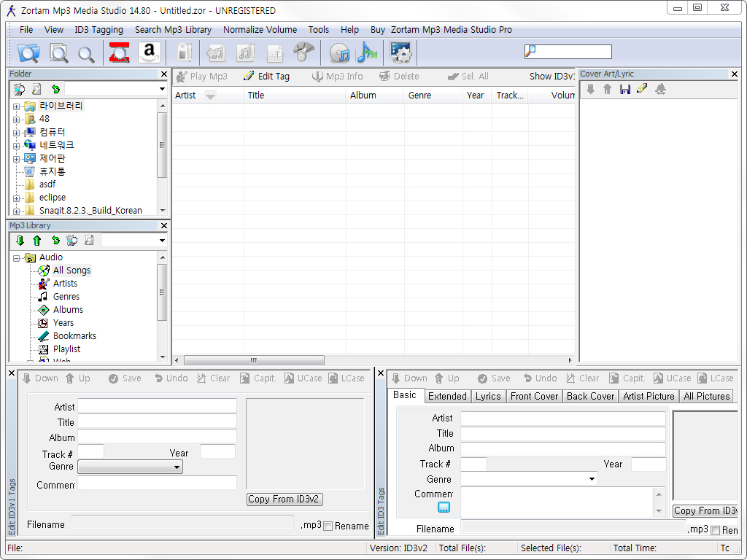The width and height of the screenshot is (747, 560).
Task: Sort list by the Album column header
Action: tap(374, 96)
